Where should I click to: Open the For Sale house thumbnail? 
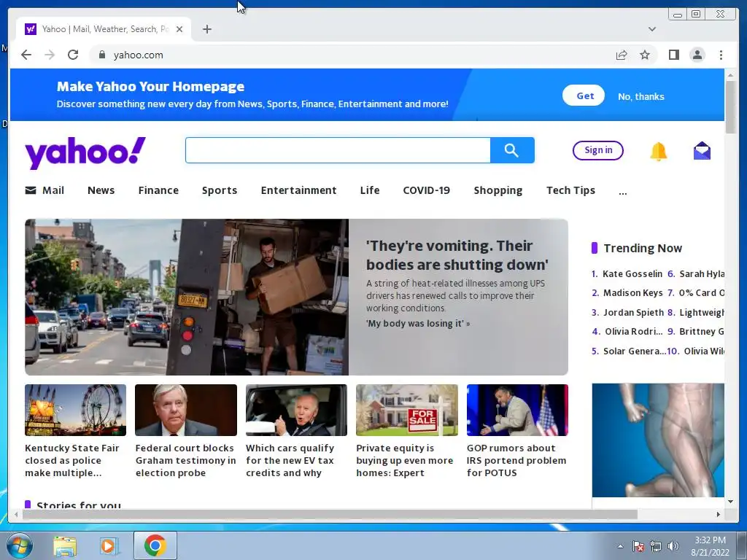pyautogui.click(x=407, y=410)
